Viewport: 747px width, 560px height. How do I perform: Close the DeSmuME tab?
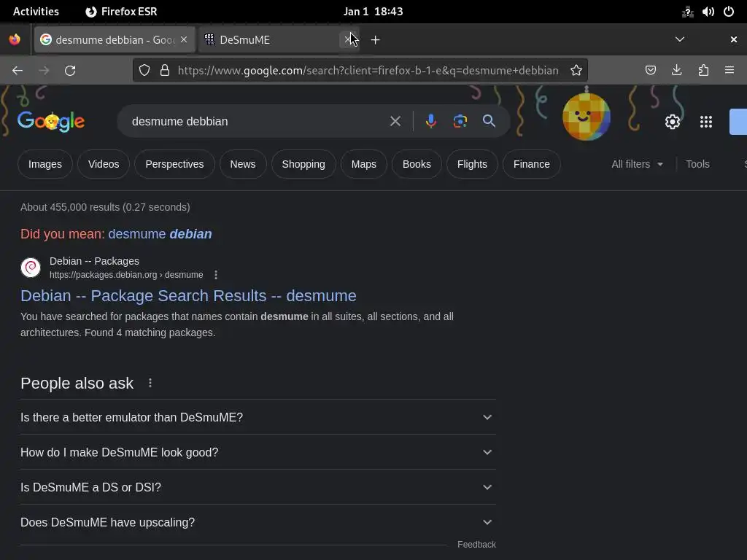[348, 39]
